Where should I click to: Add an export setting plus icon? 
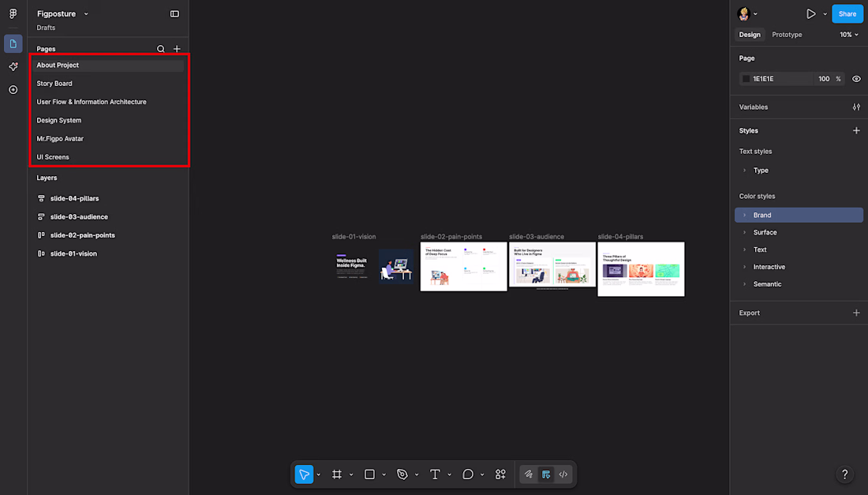856,313
